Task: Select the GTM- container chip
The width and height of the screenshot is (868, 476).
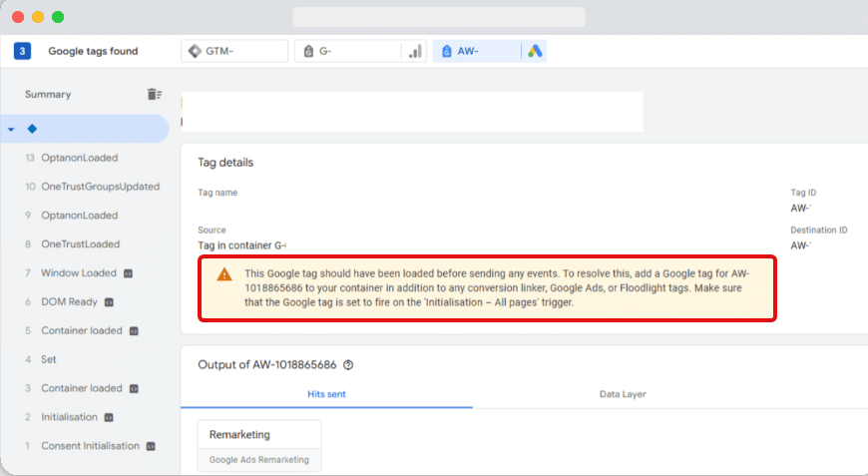Action: (234, 51)
